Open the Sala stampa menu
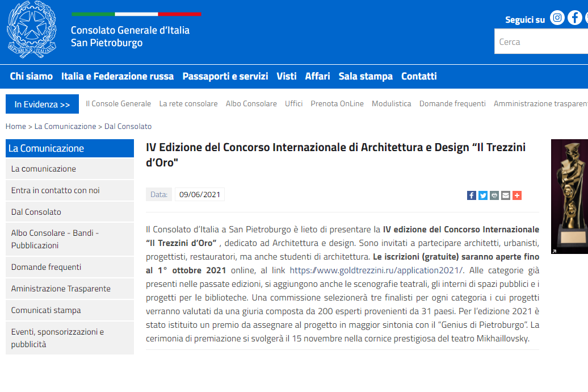588x392 pixels. (x=366, y=76)
